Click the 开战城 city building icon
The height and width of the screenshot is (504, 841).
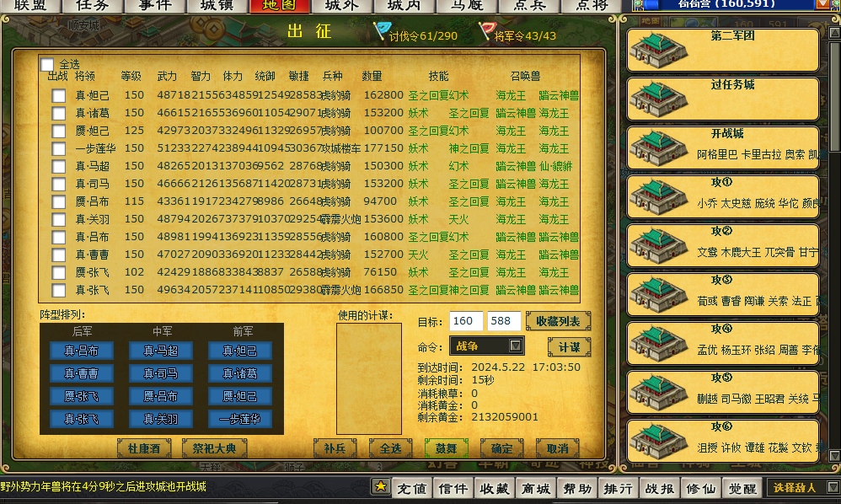pyautogui.click(x=659, y=148)
